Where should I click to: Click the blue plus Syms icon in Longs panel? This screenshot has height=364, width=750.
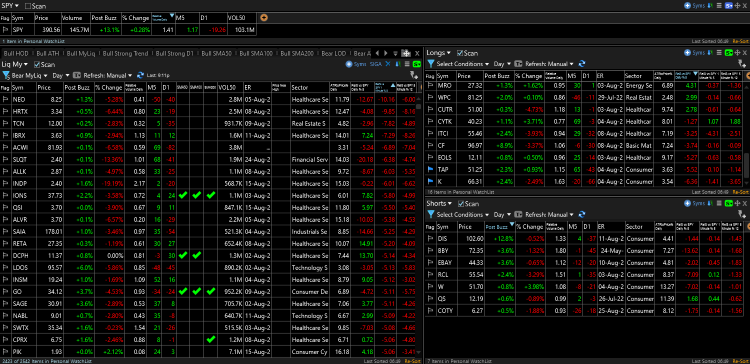pos(687,53)
